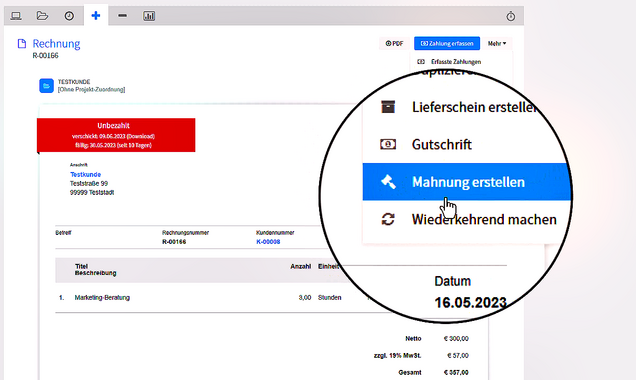Choose Wiederkehrend machen

(484, 219)
